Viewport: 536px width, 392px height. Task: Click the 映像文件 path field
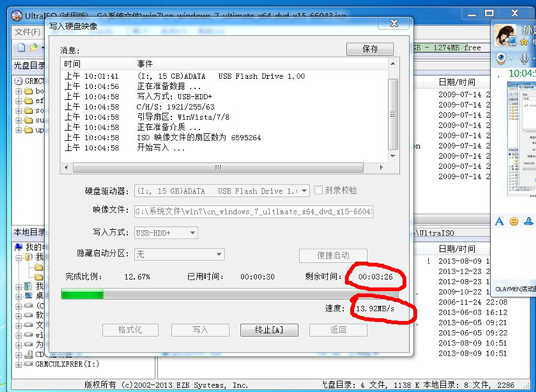253,211
